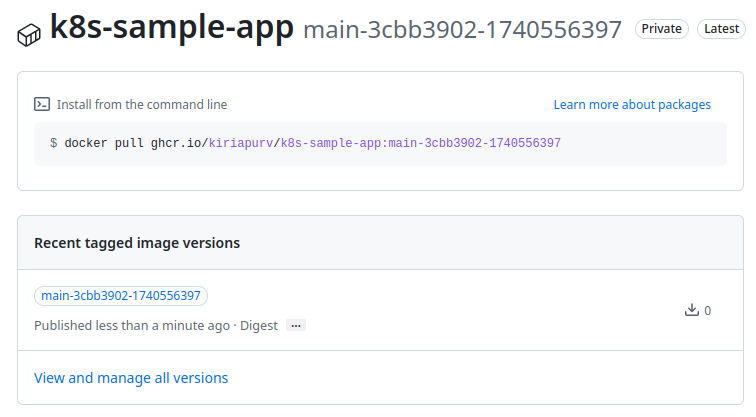This screenshot has height=417, width=756.
Task: Click the download count number 0
Action: pos(708,310)
